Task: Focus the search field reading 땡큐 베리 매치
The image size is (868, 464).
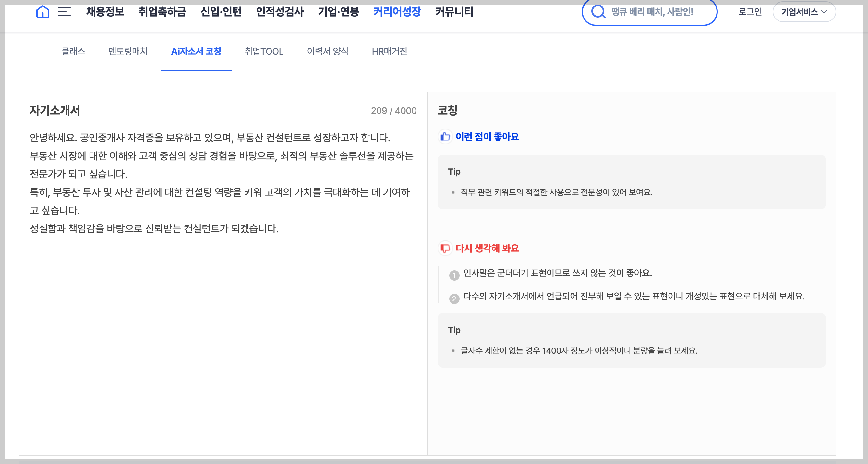Action: [649, 12]
